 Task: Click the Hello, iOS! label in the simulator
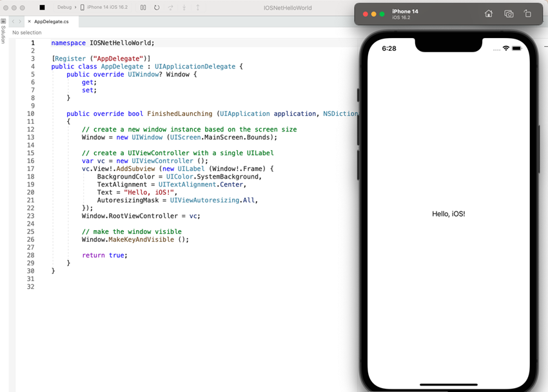click(x=449, y=213)
